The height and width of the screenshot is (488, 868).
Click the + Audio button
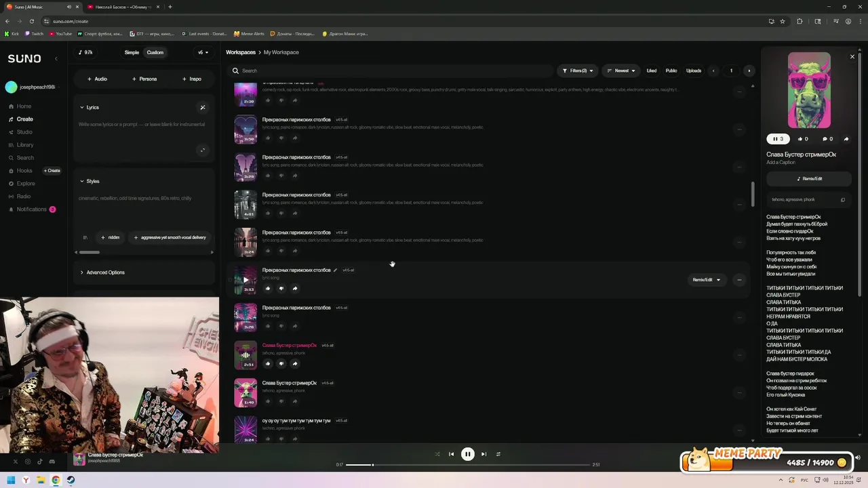pyautogui.click(x=97, y=79)
